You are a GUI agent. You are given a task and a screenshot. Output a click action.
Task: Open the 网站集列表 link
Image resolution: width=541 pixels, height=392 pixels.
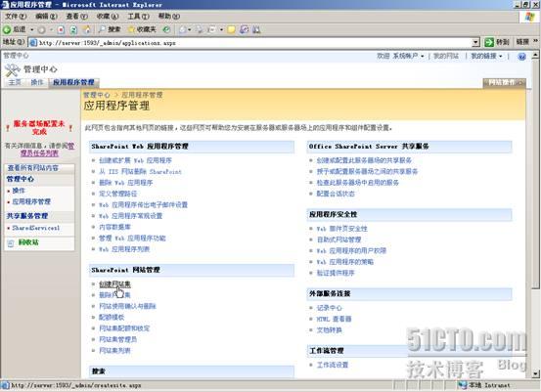click(114, 351)
